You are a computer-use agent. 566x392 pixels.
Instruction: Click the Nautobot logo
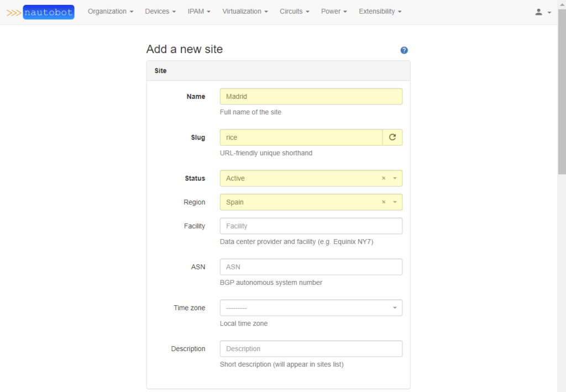point(40,12)
